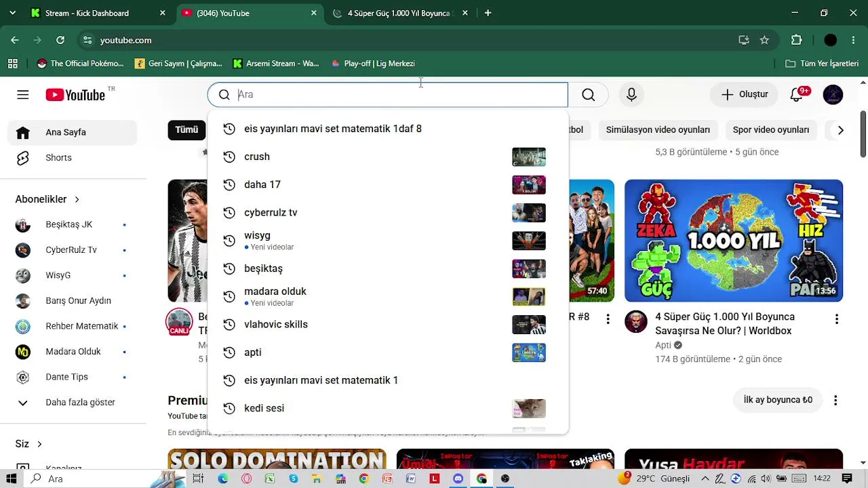Click the history clock icon beside 'crush'
Screen dimensions: 868x488
[229, 157]
